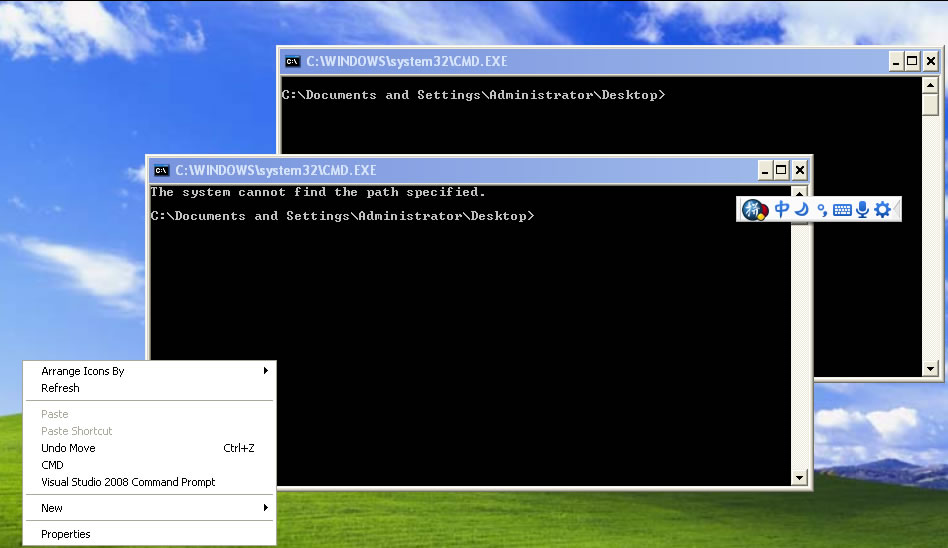Expand the New submenu
Viewport: 948px width, 548px height.
[149, 507]
